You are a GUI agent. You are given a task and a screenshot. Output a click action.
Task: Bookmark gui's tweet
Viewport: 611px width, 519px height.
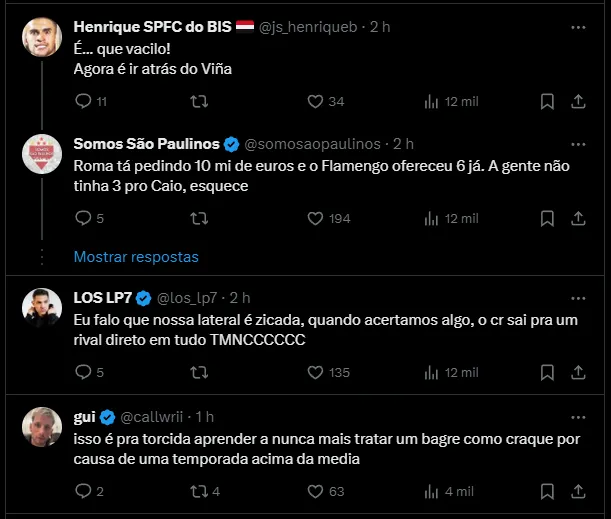547,491
